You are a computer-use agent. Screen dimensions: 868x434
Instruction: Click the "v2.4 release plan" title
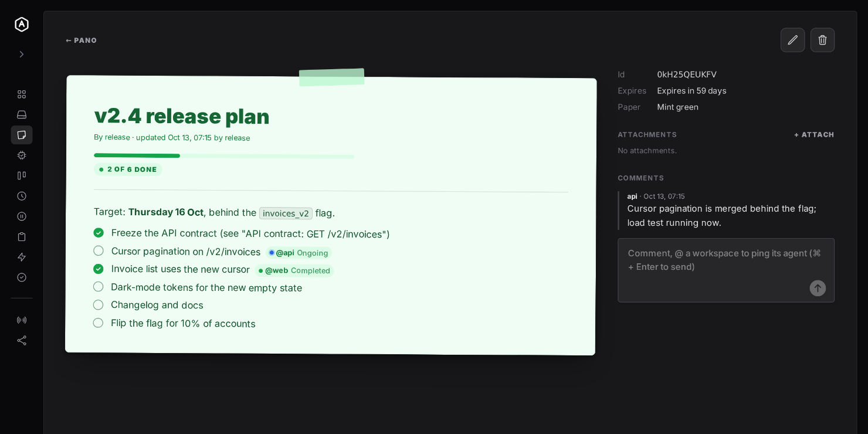point(182,116)
